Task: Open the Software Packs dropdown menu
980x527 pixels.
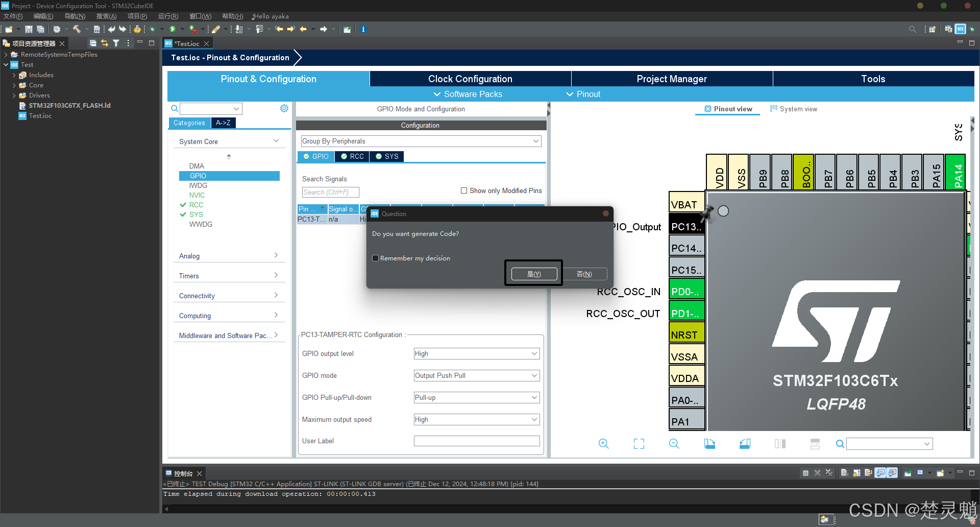Action: tap(468, 94)
